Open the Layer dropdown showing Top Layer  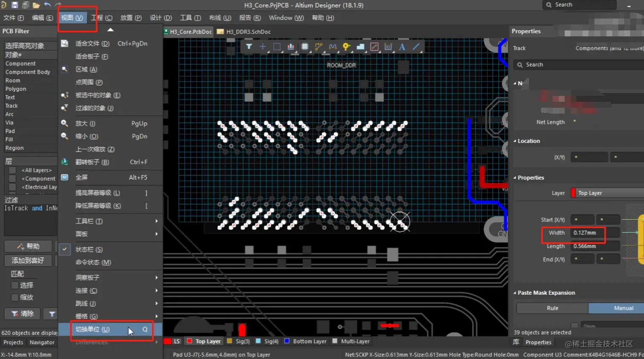point(607,193)
